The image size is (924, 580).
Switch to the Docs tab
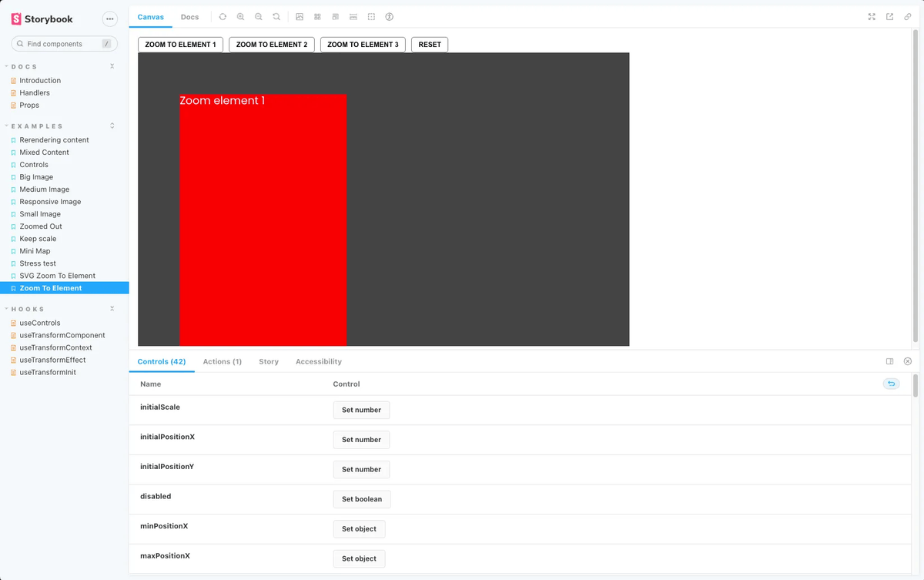coord(189,17)
